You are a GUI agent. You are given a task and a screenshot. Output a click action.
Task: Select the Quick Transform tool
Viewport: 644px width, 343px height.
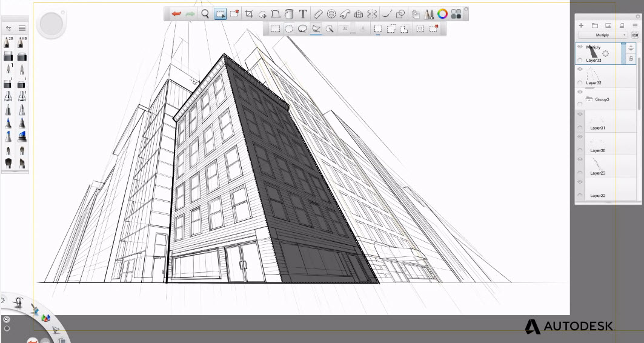tap(262, 15)
